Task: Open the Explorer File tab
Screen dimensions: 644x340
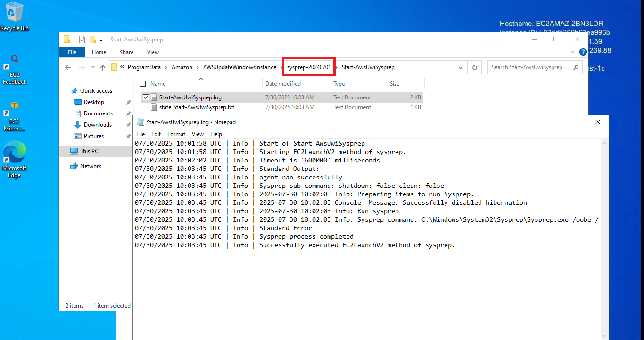Action: tap(72, 52)
